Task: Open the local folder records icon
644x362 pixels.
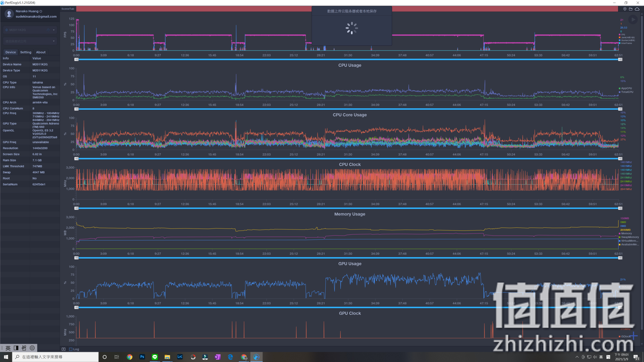Action: coord(631,9)
